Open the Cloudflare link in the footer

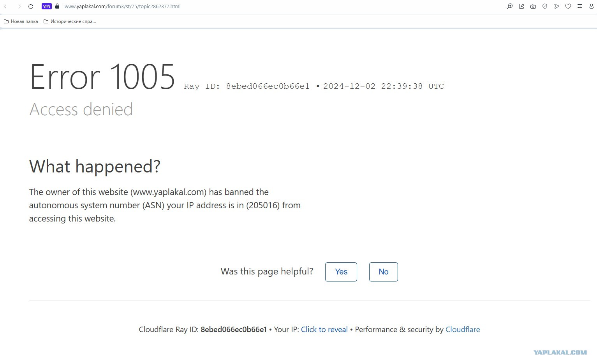[x=463, y=329]
